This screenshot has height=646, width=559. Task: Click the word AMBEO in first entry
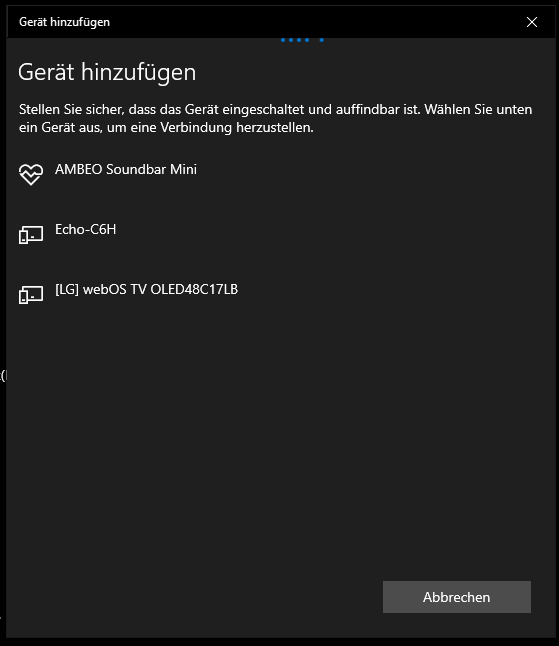78,169
